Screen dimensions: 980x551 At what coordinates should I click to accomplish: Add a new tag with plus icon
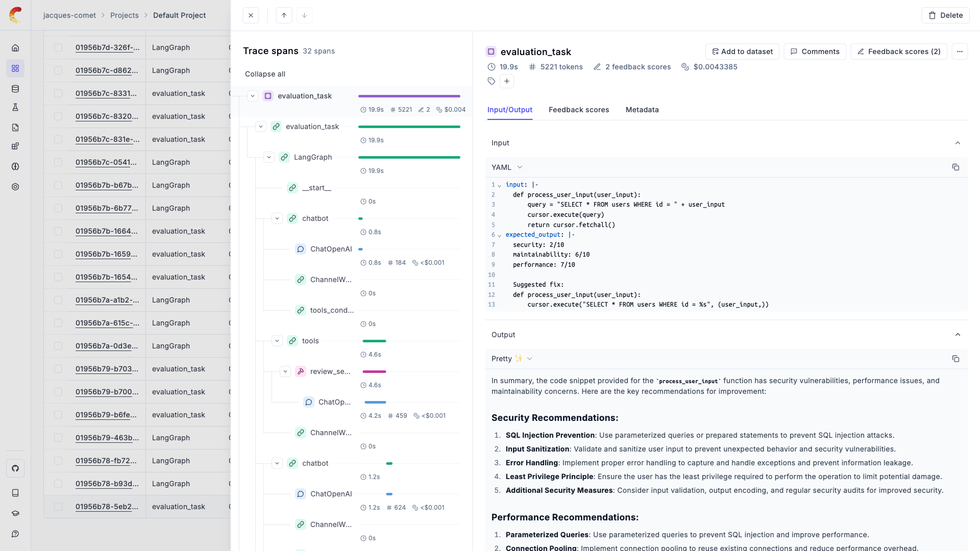click(506, 81)
